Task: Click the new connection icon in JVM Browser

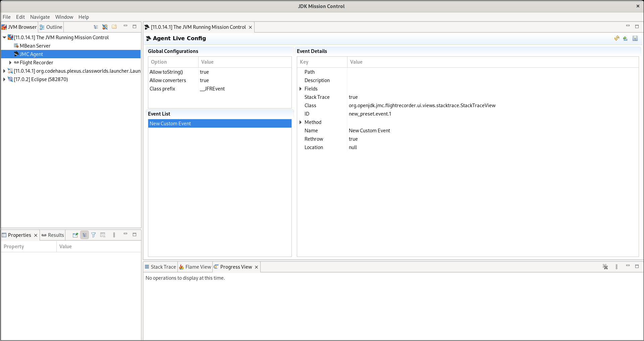Action: pyautogui.click(x=105, y=27)
